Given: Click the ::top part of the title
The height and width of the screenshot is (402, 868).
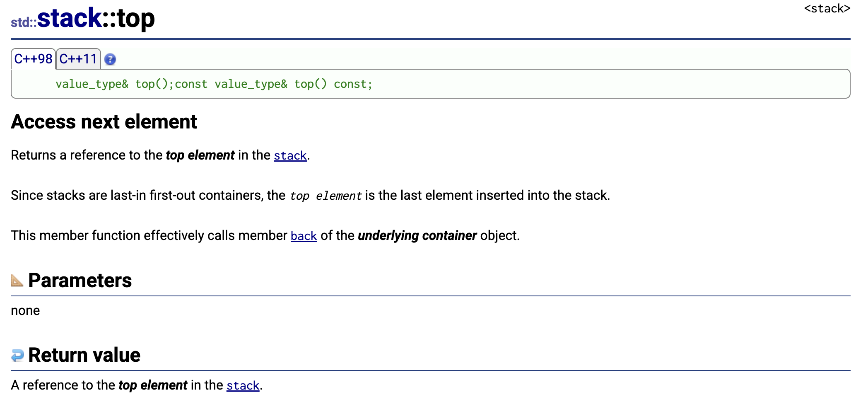Looking at the screenshot, I should (x=128, y=18).
